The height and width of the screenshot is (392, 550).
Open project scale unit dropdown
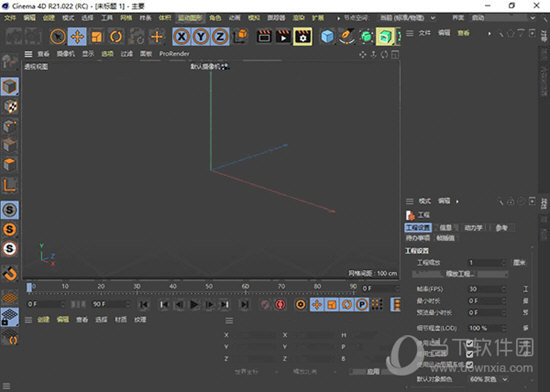click(519, 262)
